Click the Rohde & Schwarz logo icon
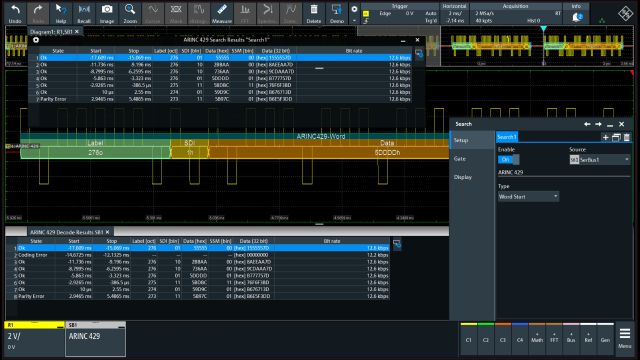640x360 pixels. [x=625, y=14]
